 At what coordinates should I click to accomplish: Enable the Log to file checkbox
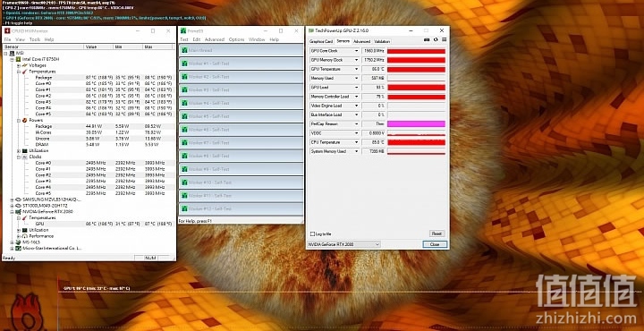coord(312,233)
